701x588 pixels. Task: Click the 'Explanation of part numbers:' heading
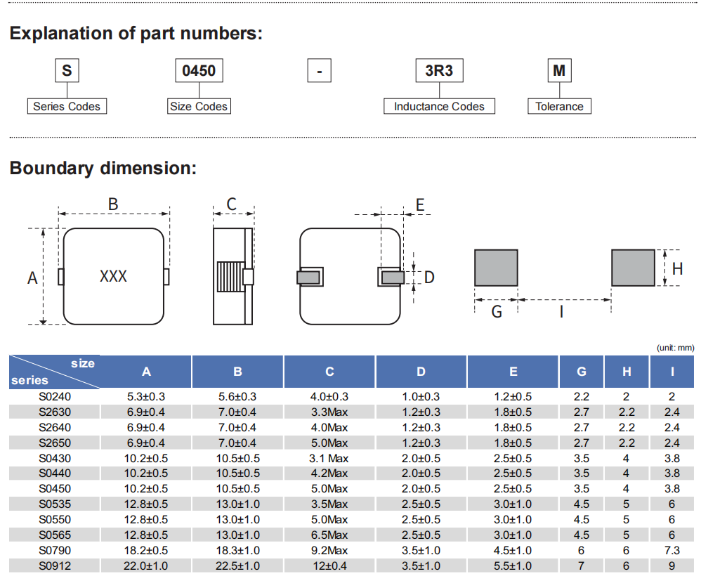point(136,33)
